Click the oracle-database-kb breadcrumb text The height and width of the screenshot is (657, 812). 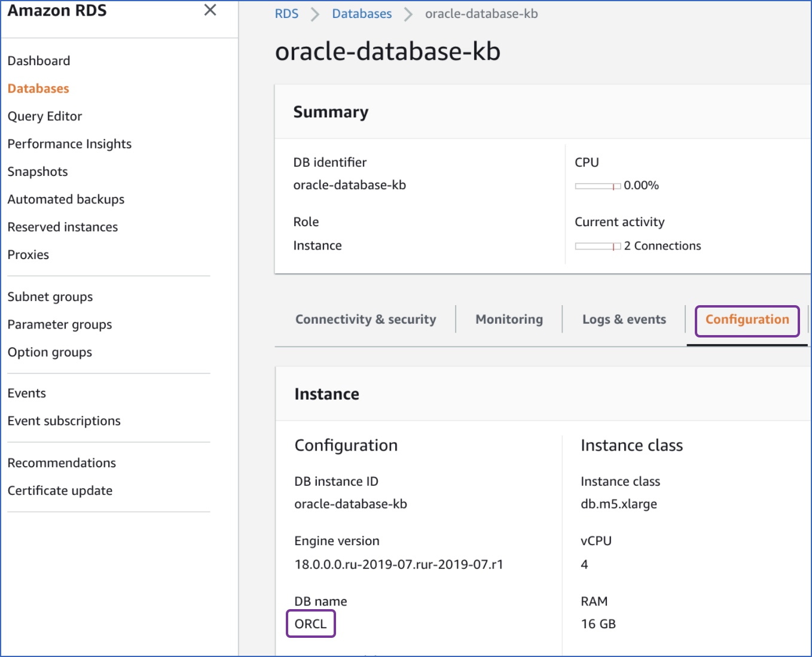481,14
